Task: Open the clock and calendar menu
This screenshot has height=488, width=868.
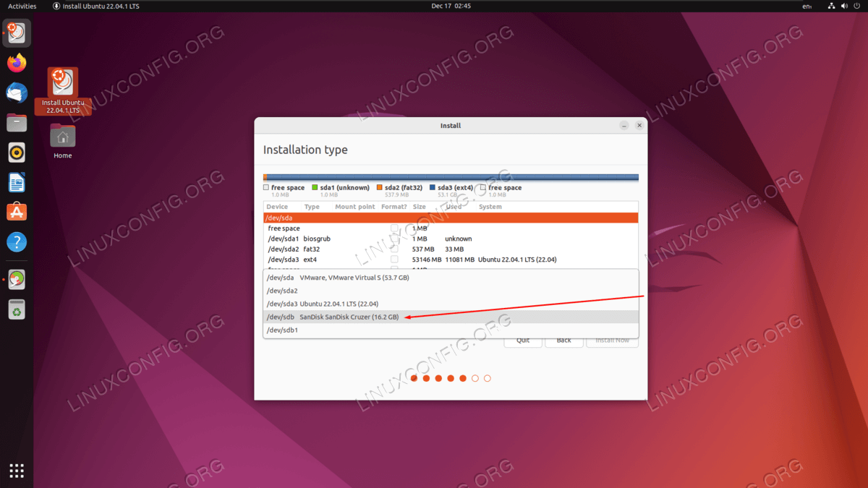Action: pos(451,6)
